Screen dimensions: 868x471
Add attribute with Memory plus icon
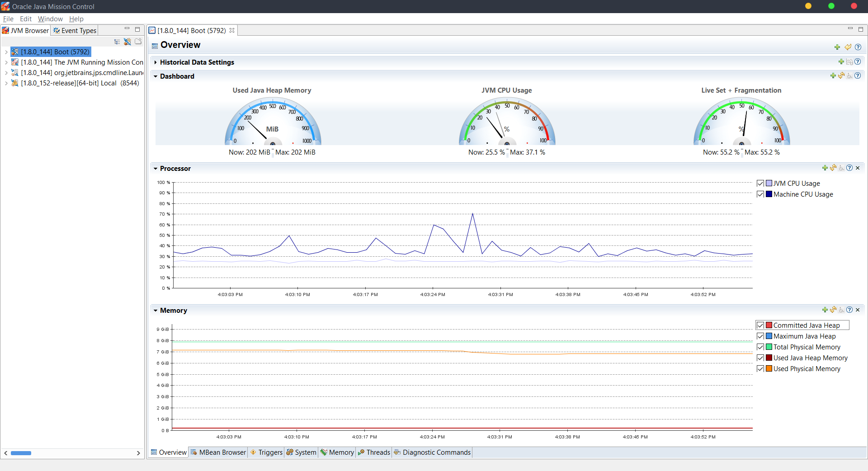(x=825, y=310)
